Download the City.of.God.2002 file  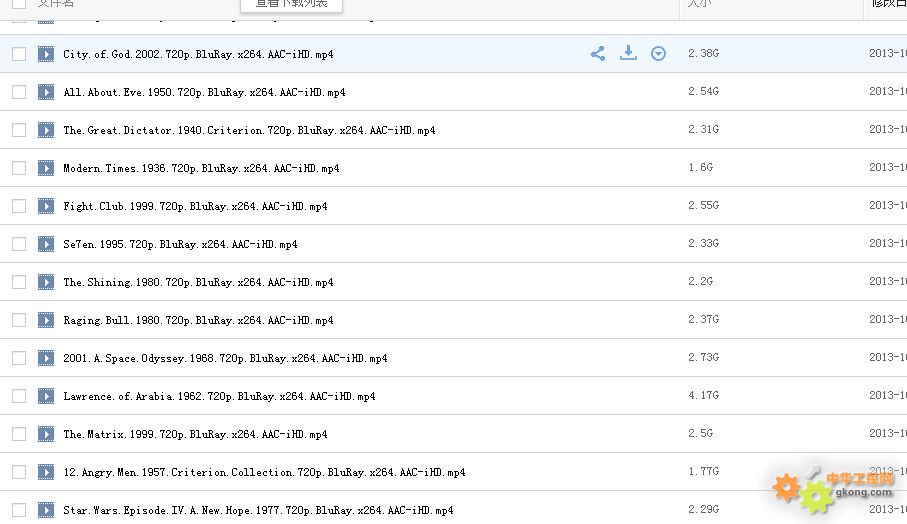click(x=628, y=53)
